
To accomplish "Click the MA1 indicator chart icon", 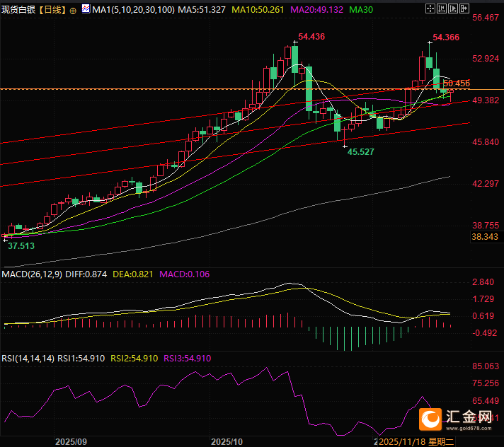I will 86,9.
